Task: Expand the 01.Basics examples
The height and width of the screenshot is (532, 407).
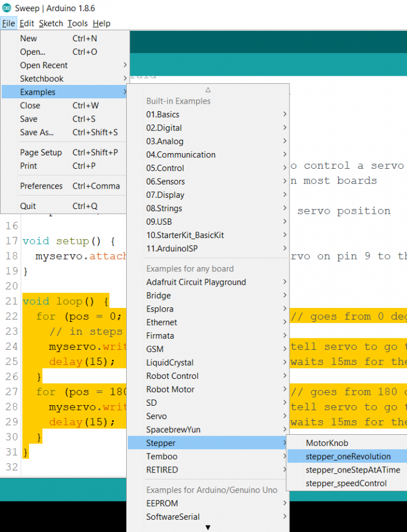Action: click(208, 114)
